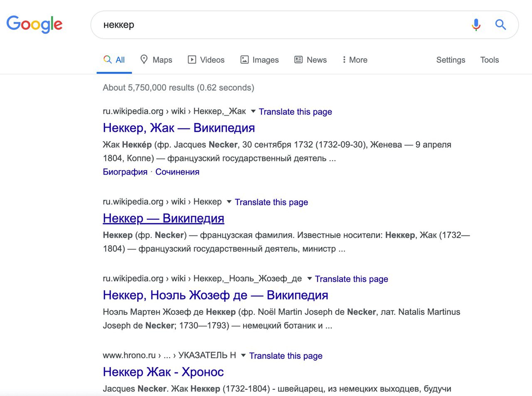Image resolution: width=532 pixels, height=396 pixels.
Task: Open search Settings
Action: click(x=451, y=60)
